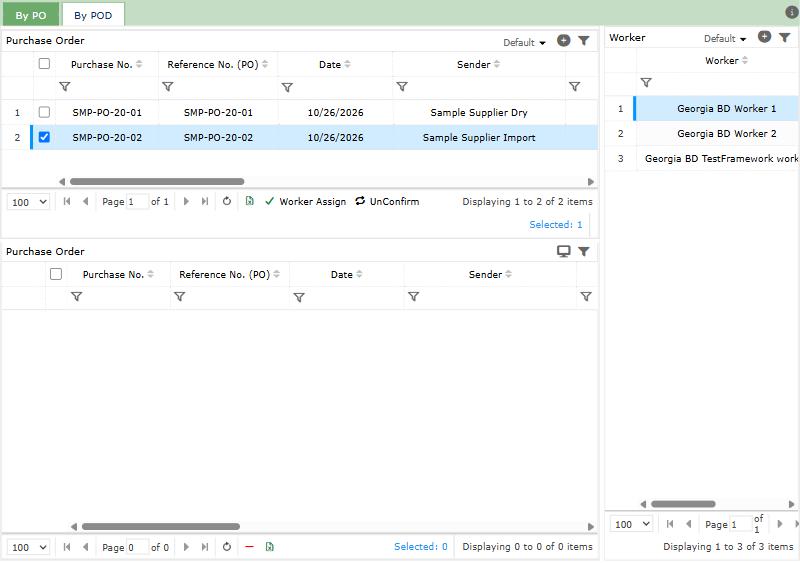
Task: Sort Worker column in Worker grid
Action: click(x=726, y=60)
